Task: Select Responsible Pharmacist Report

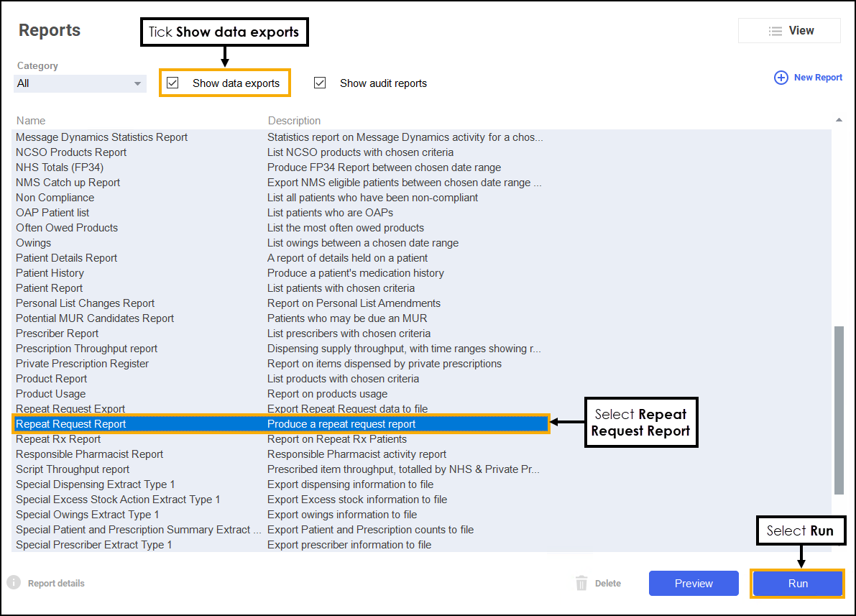Action: (89, 454)
